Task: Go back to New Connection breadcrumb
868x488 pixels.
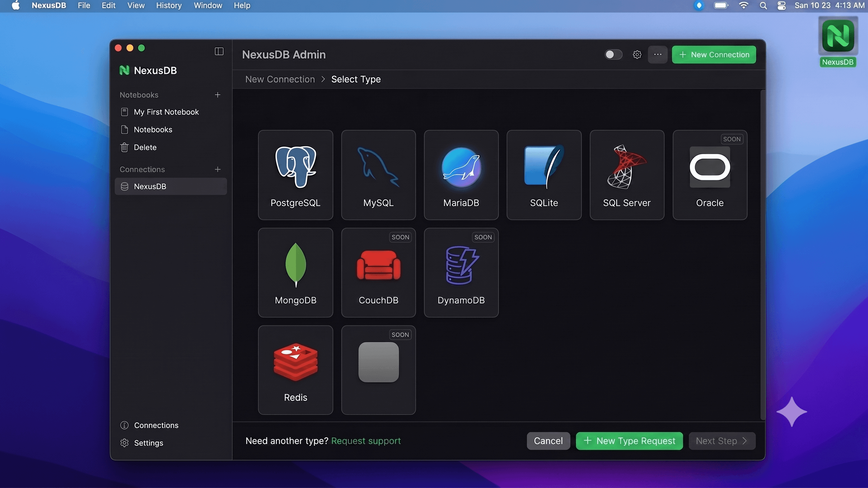Action: 280,79
